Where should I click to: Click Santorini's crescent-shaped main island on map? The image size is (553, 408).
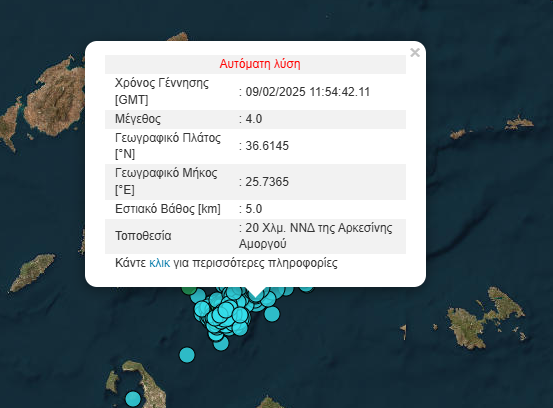[x=149, y=384]
